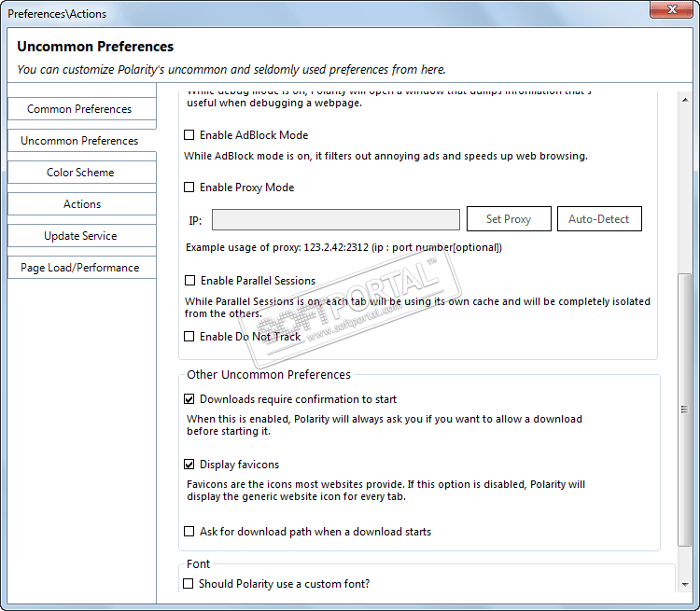This screenshot has height=611, width=700.
Task: Click the Auto-Detect proxy button
Action: click(599, 218)
